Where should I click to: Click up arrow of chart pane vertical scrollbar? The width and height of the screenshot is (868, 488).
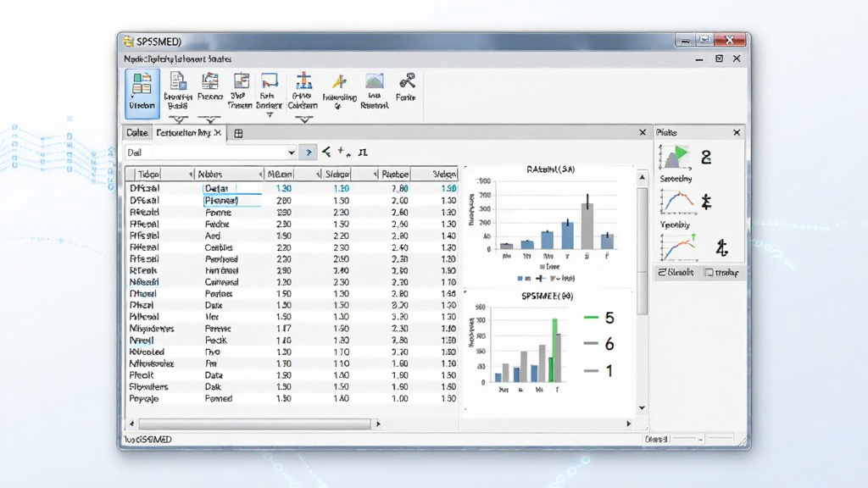[x=643, y=178]
